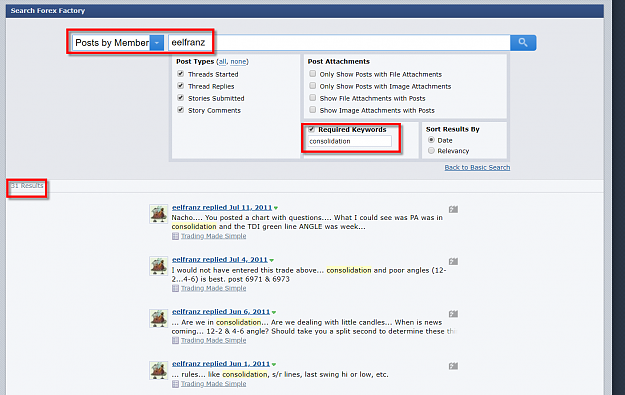The width and height of the screenshot is (625, 395).
Task: Click eelfranz avatar on Jun 6 result
Action: 159,318
